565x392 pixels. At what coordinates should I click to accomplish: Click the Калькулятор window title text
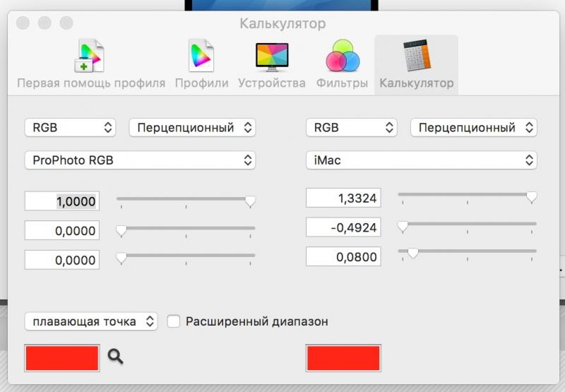[283, 24]
